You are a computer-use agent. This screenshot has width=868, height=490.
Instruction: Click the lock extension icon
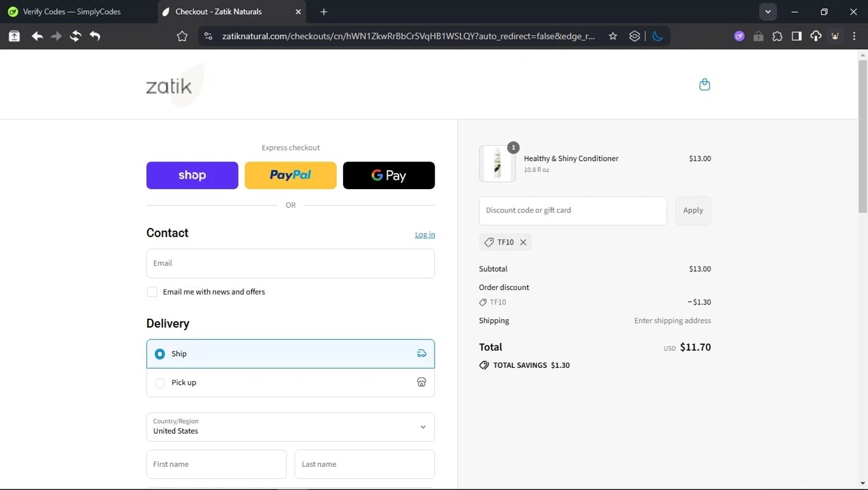pos(758,36)
